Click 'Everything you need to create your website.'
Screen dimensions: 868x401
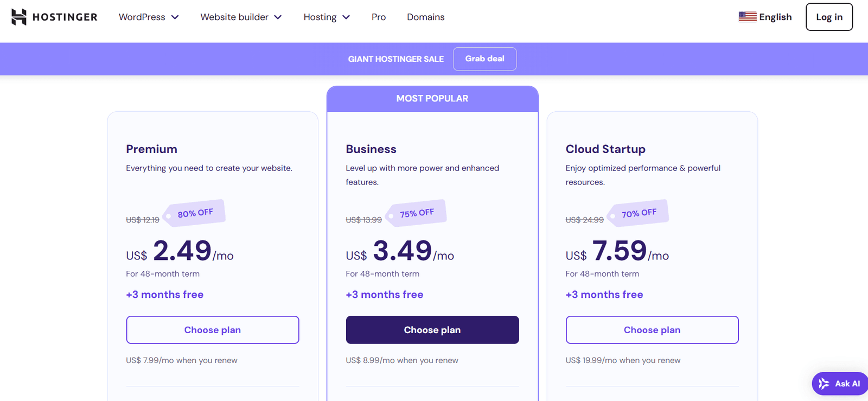(209, 168)
